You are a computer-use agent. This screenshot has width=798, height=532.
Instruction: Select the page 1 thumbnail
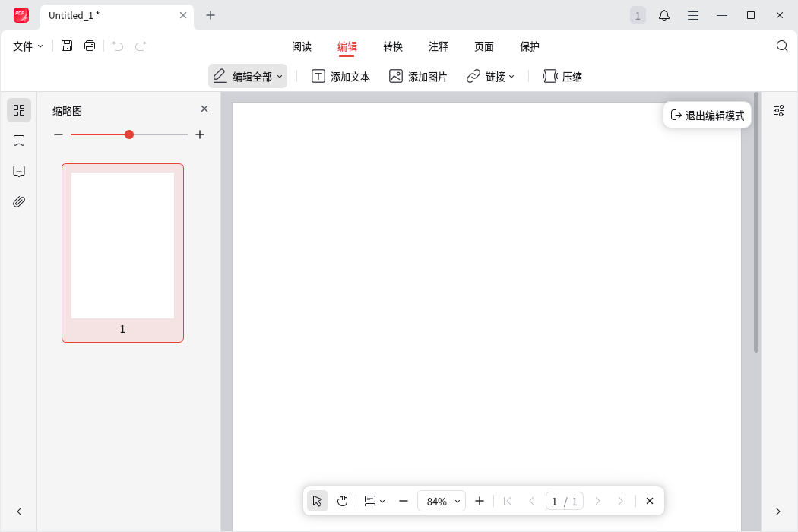coord(122,253)
